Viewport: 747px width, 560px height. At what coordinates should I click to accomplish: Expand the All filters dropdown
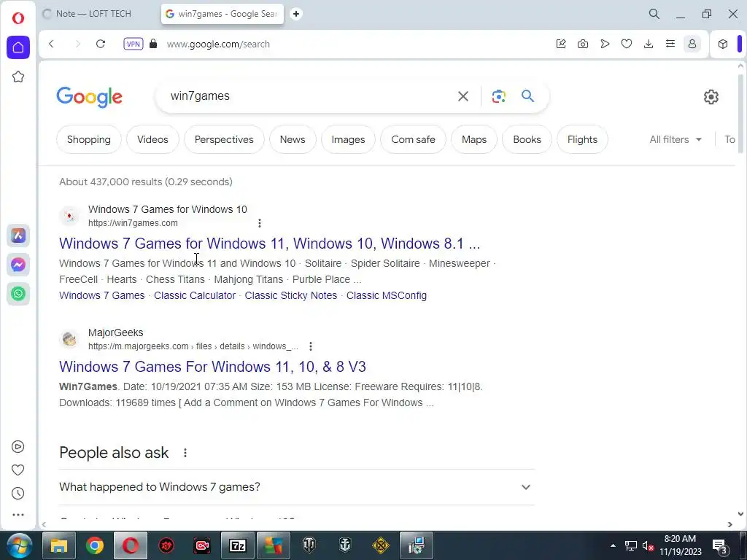tap(676, 139)
